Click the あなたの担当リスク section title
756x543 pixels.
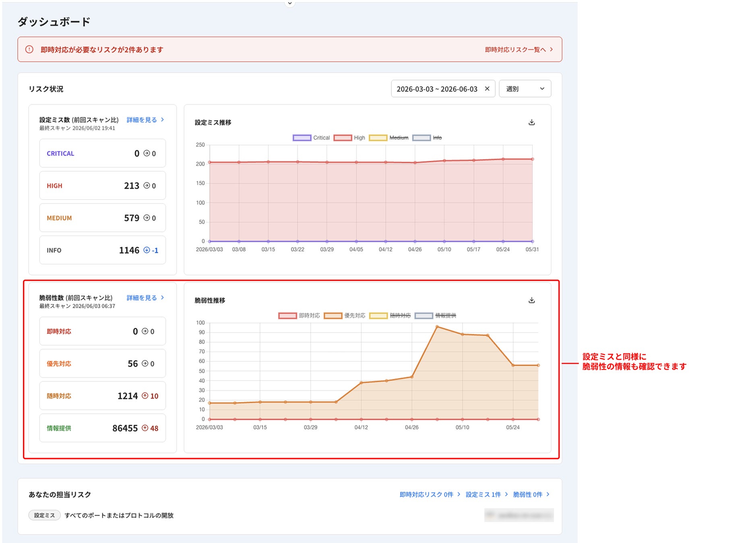(60, 494)
